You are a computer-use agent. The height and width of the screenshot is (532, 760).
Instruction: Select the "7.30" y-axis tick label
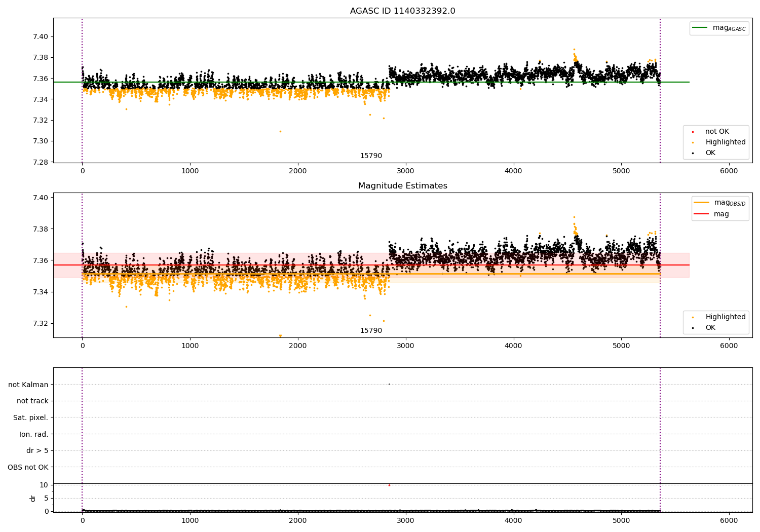point(41,141)
